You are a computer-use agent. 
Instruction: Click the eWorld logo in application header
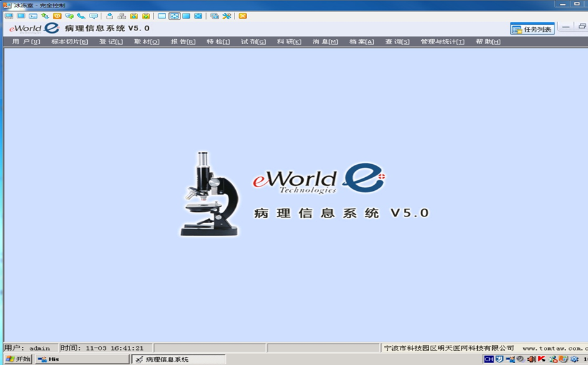(34, 28)
